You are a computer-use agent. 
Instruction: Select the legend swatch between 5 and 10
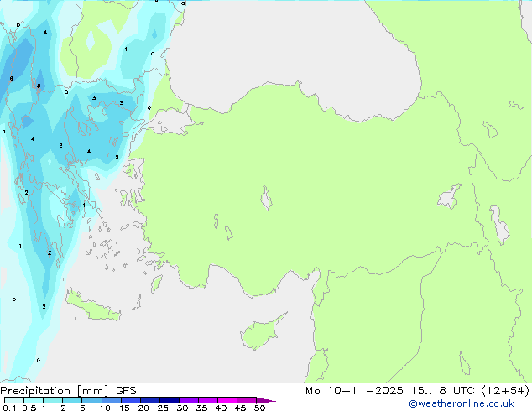pos(91,400)
